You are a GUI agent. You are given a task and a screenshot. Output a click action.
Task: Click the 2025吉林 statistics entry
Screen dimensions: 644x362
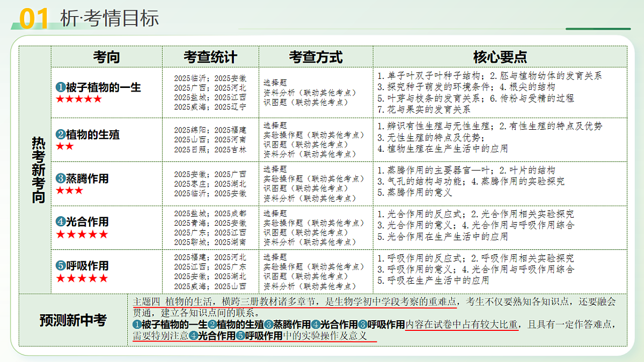coord(230,150)
